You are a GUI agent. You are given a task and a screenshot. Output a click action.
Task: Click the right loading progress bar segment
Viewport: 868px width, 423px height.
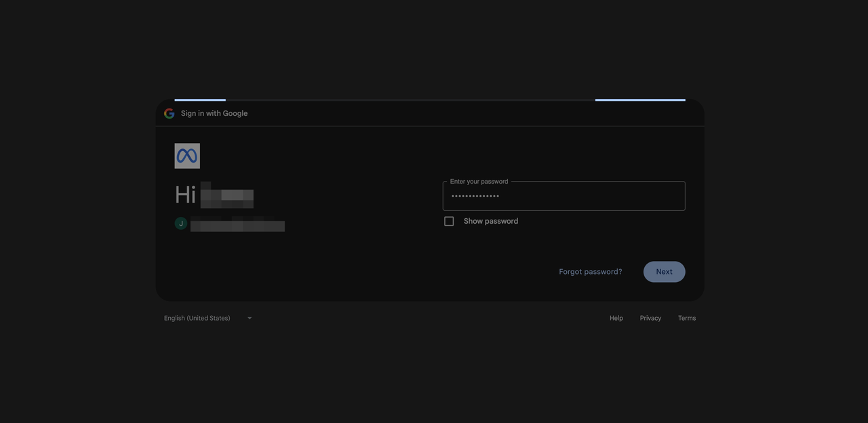tap(640, 100)
